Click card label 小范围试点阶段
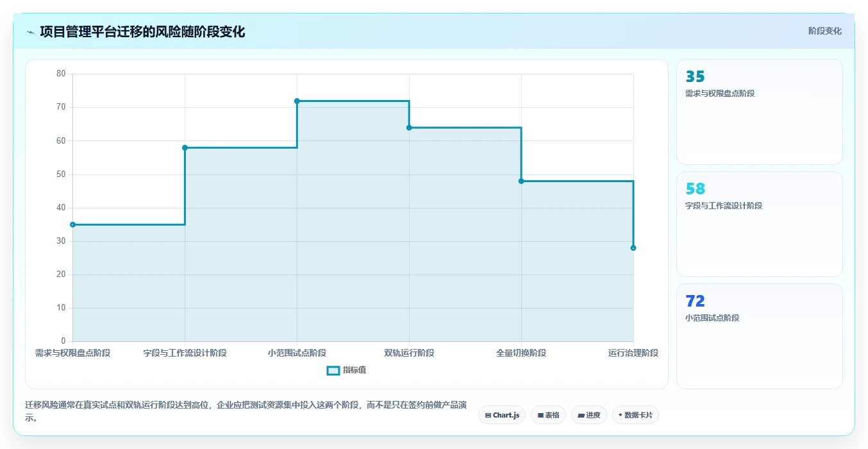The width and height of the screenshot is (868, 449). pos(712,318)
